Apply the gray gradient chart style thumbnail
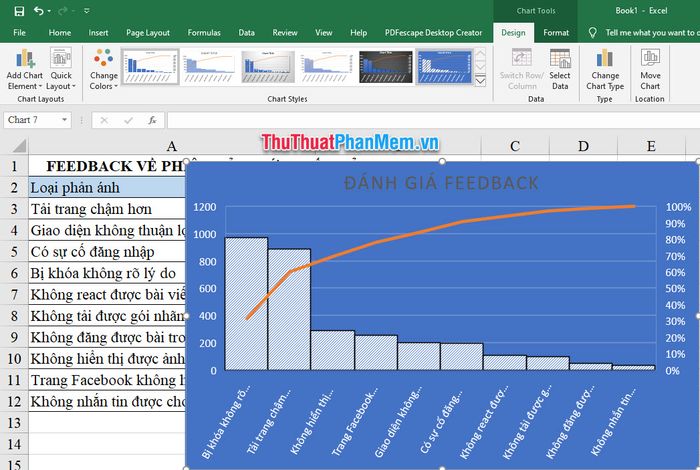 (268, 67)
